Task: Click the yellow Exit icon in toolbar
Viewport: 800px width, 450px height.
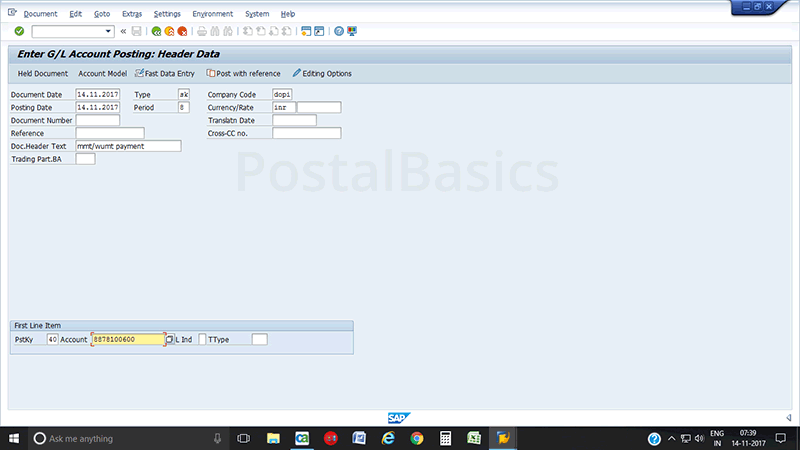Action: pos(169,31)
